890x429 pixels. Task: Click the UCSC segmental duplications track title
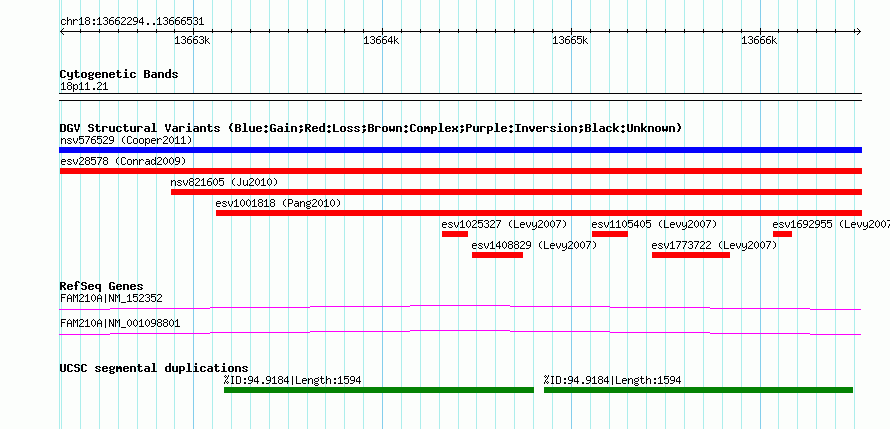coord(154,368)
